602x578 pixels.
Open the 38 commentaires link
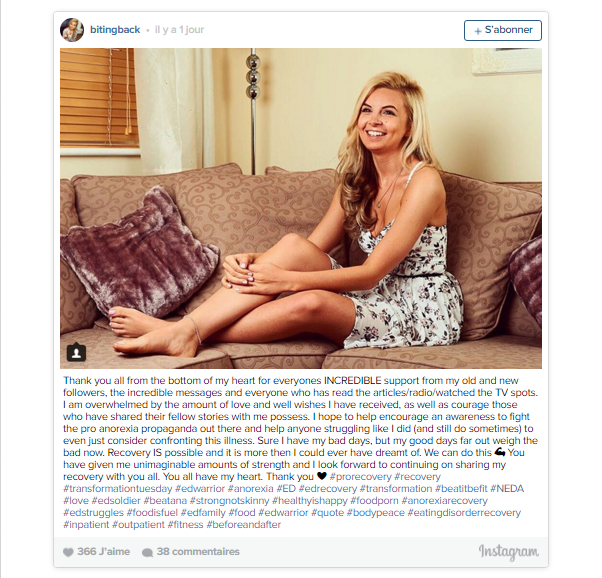point(198,552)
